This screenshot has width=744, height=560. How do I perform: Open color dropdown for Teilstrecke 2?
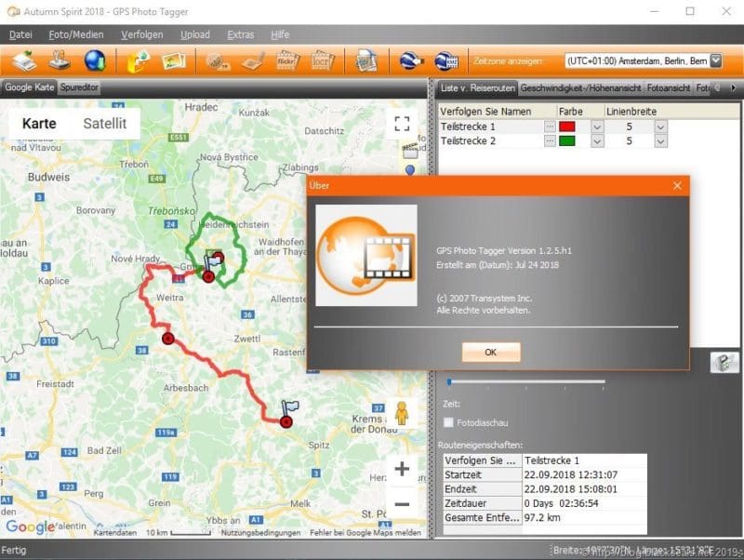coord(597,141)
